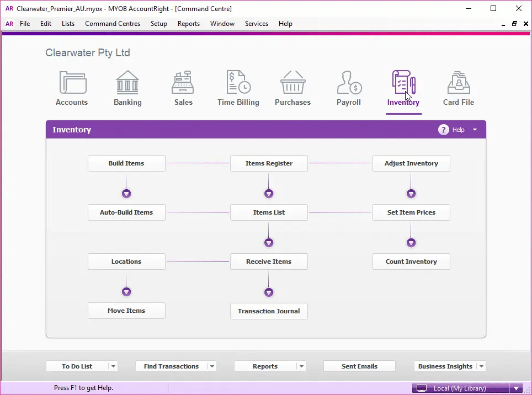Viewport: 532px width, 395px height.
Task: Click the Count Inventory button
Action: point(411,261)
